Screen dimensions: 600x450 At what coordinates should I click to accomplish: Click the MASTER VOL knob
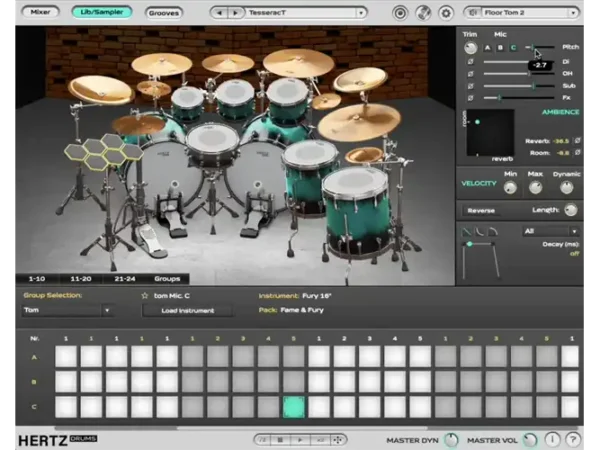point(530,440)
